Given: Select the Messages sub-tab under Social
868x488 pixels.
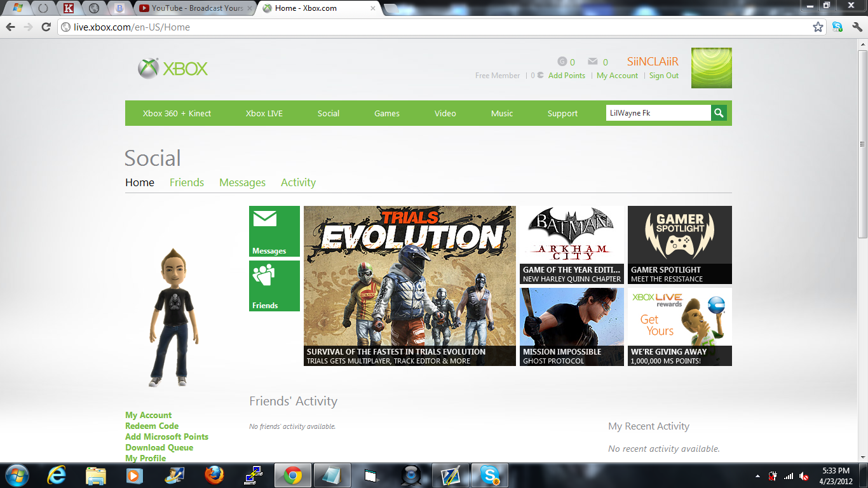Looking at the screenshot, I should (x=242, y=182).
